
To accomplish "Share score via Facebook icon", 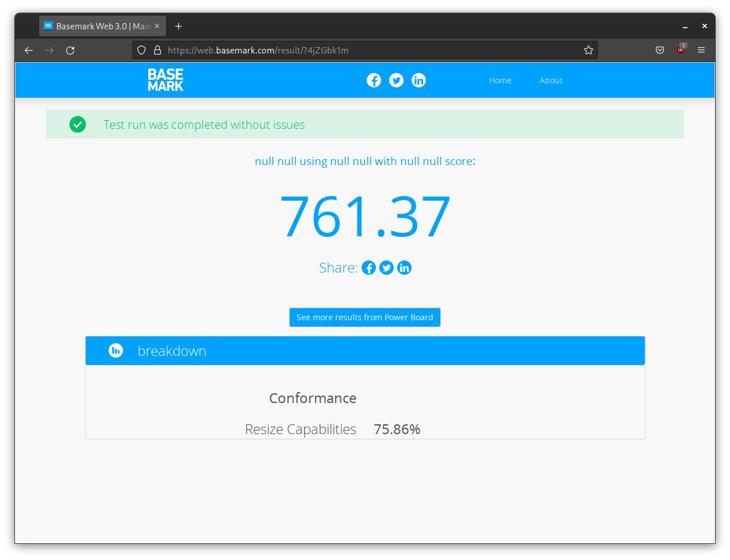I will click(368, 268).
